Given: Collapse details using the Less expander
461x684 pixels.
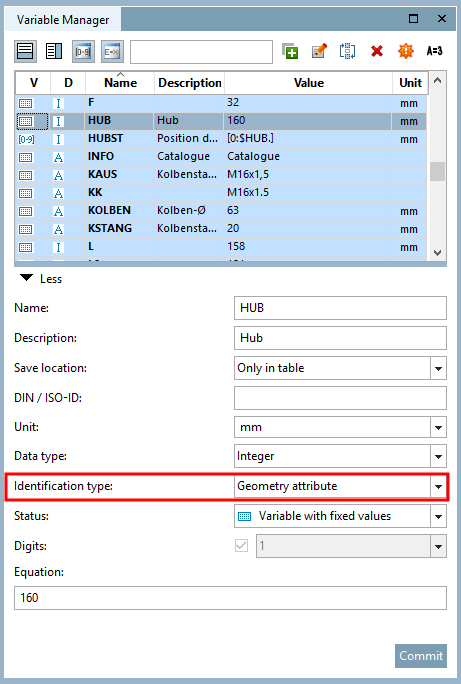Looking at the screenshot, I should [41, 279].
